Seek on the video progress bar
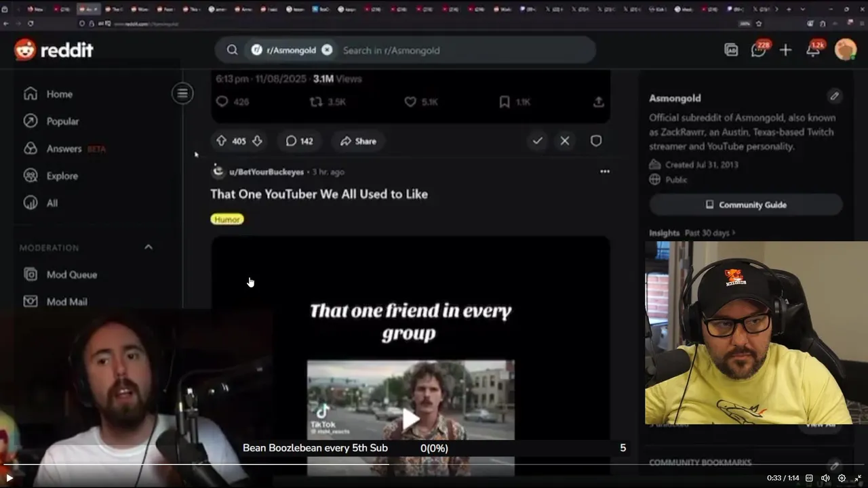The height and width of the screenshot is (488, 868). [434, 465]
